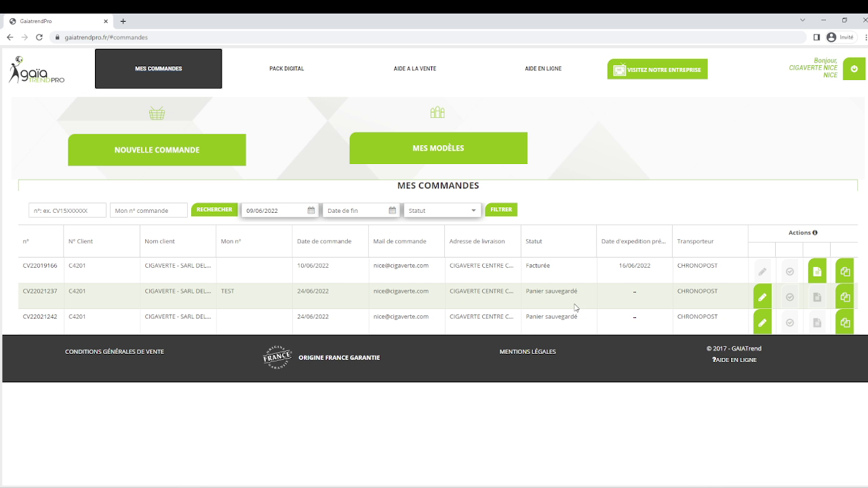This screenshot has width=868, height=488.
Task: Click the basket icon above Nouvelle Commande
Action: pyautogui.click(x=157, y=113)
